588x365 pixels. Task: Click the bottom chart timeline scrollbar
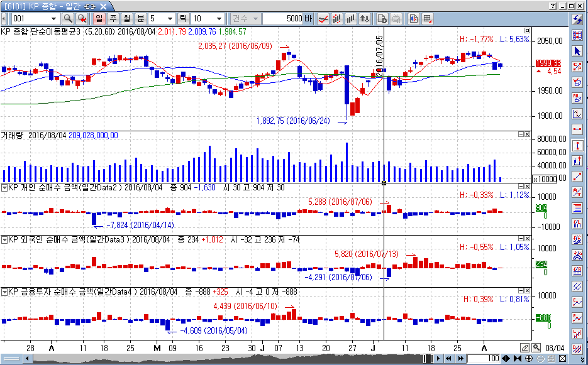click(x=226, y=359)
